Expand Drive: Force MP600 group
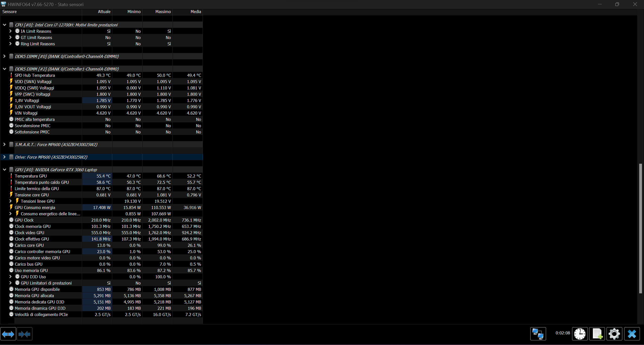Screen dimensions: 644x345 [x=5, y=157]
